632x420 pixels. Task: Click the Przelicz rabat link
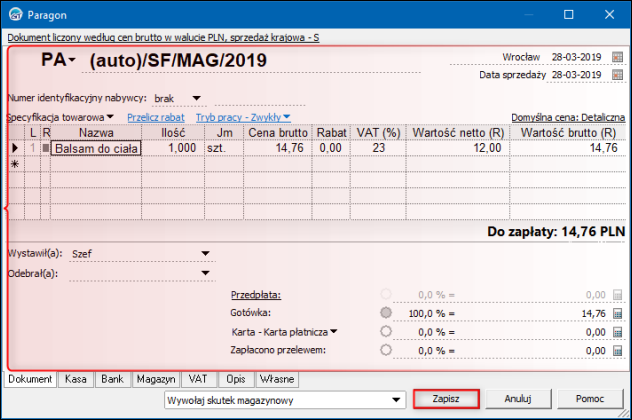pyautogui.click(x=156, y=117)
